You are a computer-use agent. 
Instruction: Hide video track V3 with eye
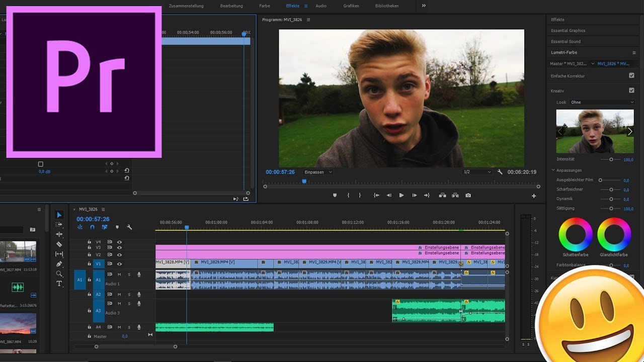(x=119, y=247)
